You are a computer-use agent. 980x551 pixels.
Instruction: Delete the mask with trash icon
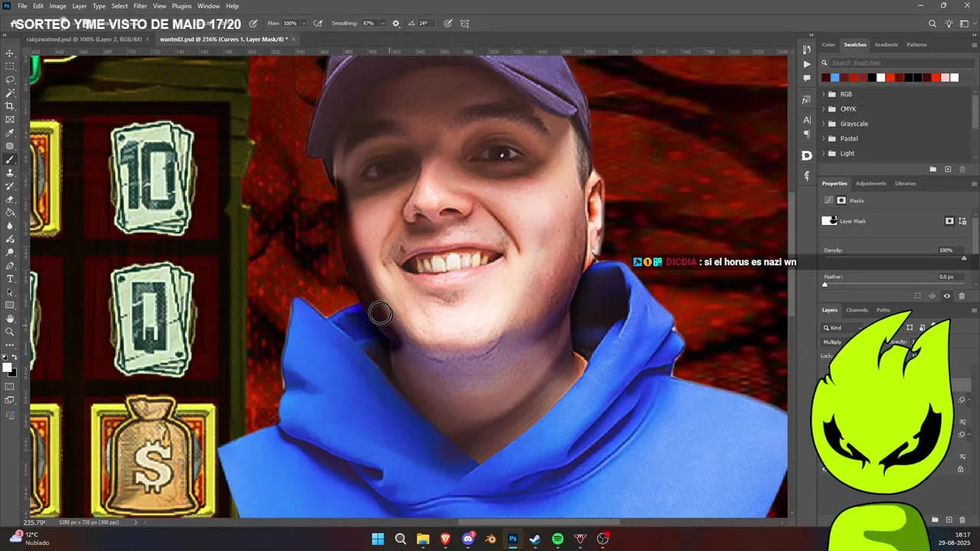(x=962, y=296)
